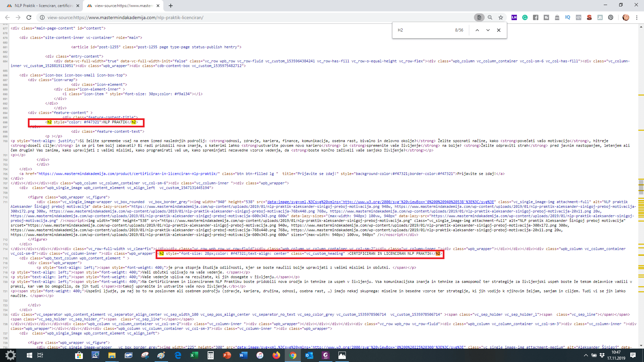Click the Lighthouse LH extension icon
The width and height of the screenshot is (644, 362).
pos(514,17)
